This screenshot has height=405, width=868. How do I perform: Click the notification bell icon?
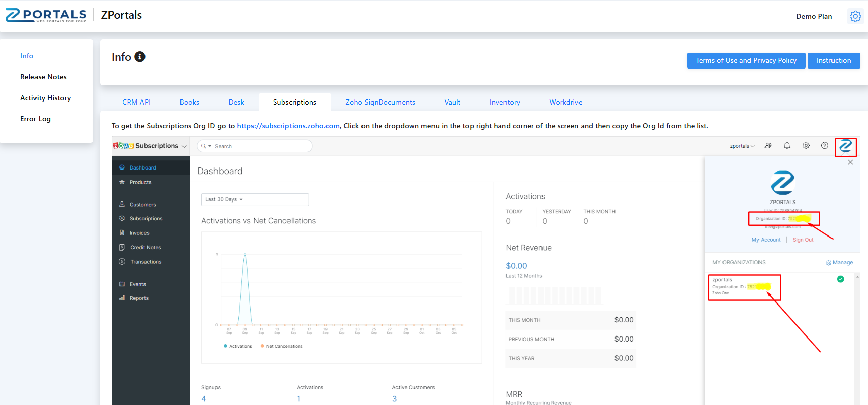787,146
